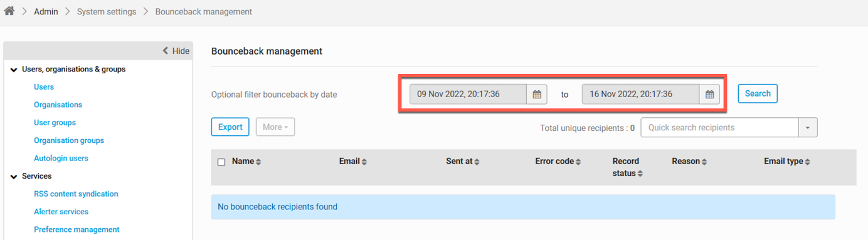Sort table by Sent at arrows
The image size is (868, 240).
(477, 162)
